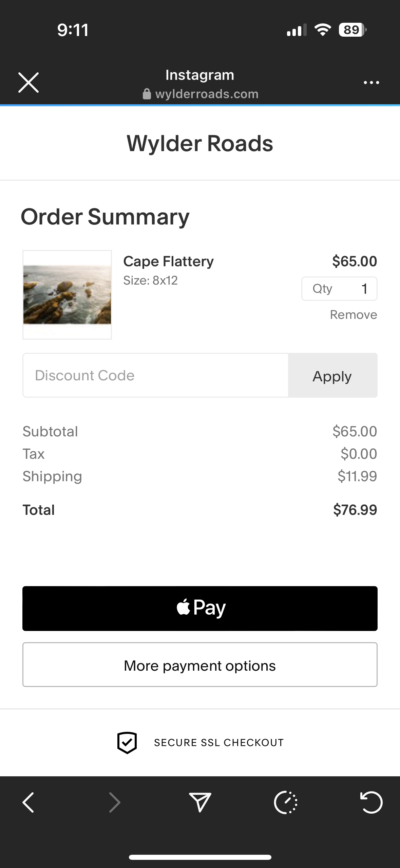This screenshot has height=868, width=400.
Task: Tap the Wylder Roads store title
Action: pyautogui.click(x=200, y=143)
